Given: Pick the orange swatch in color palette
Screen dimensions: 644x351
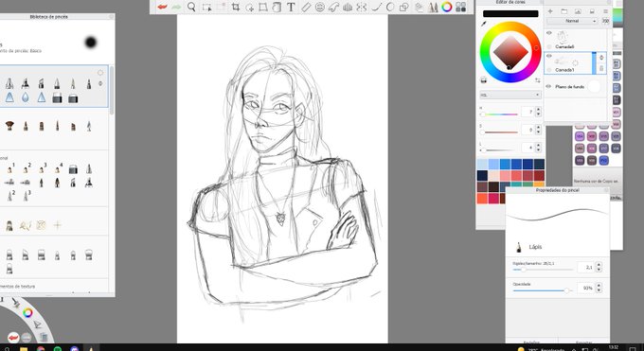Looking at the screenshot, I should (x=482, y=199).
